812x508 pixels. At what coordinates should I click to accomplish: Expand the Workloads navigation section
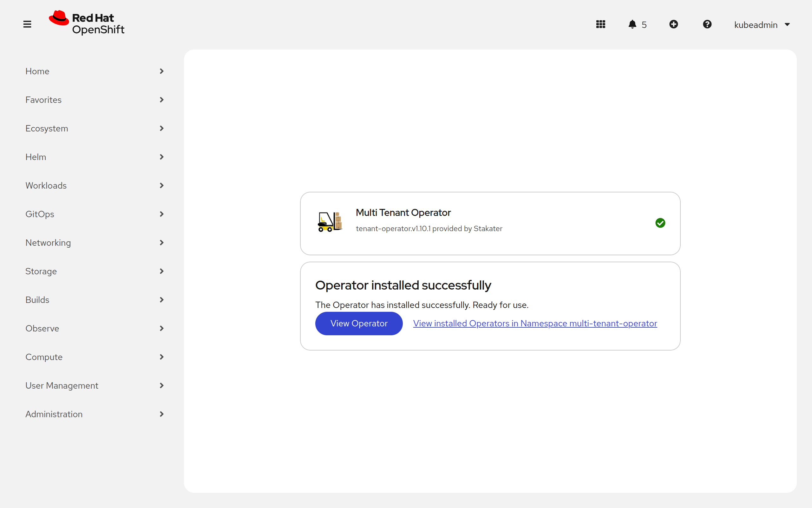pos(95,185)
